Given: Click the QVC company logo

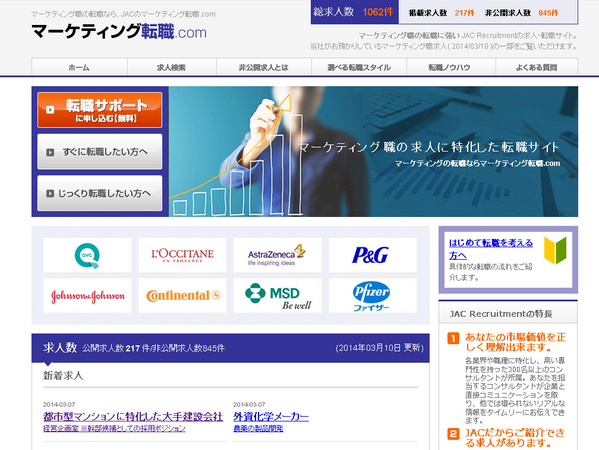Looking at the screenshot, I should [87, 255].
